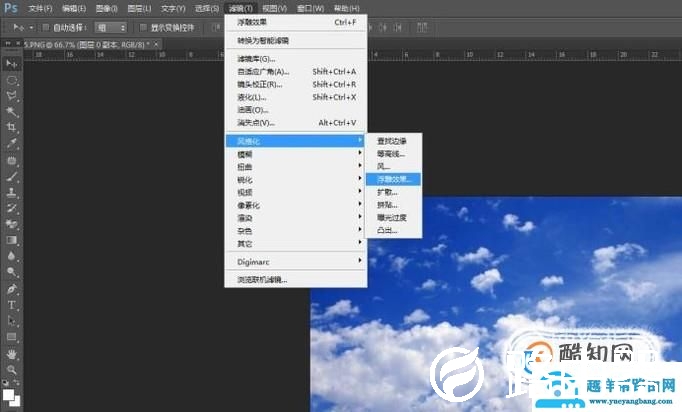Open 滤镜库(G)... from the filter menu
The image size is (682, 412).
(296, 59)
